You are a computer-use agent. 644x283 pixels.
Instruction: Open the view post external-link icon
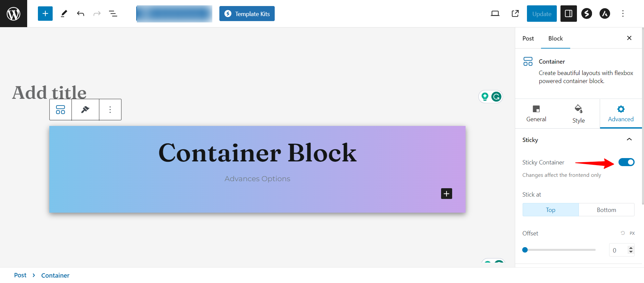[x=515, y=14]
